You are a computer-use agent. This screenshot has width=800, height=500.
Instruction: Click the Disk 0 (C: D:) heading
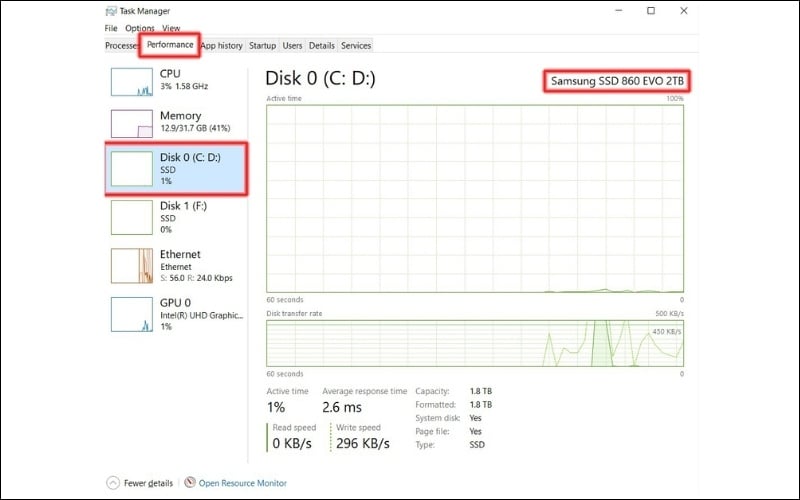320,79
